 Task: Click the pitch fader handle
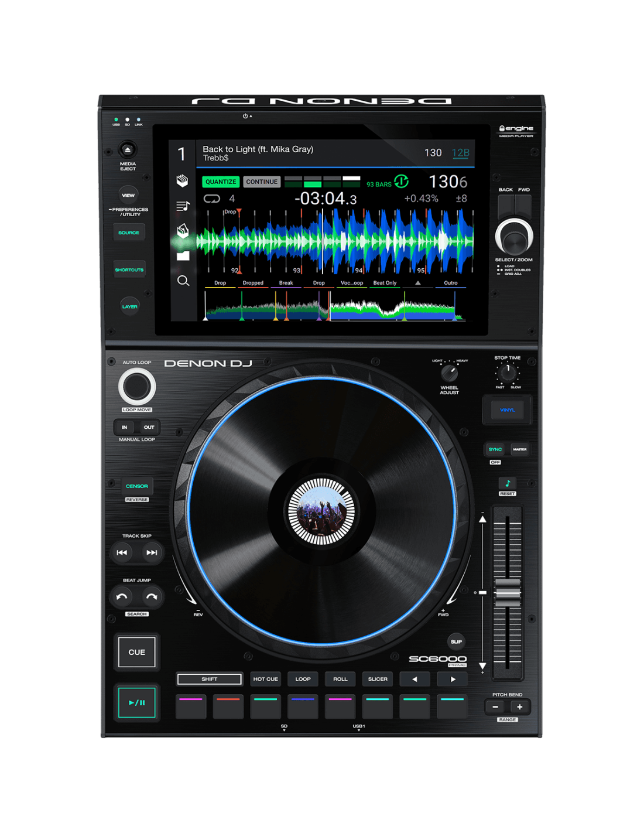tap(507, 593)
